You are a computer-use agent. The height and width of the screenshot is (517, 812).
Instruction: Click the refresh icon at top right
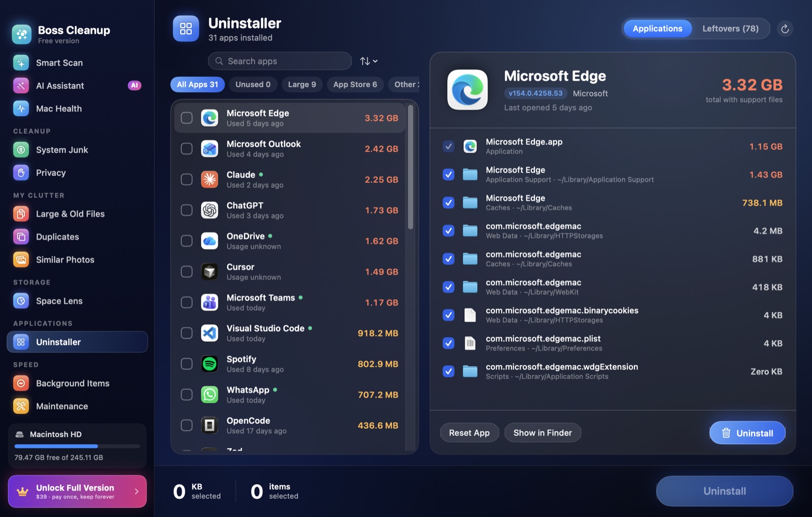point(785,29)
